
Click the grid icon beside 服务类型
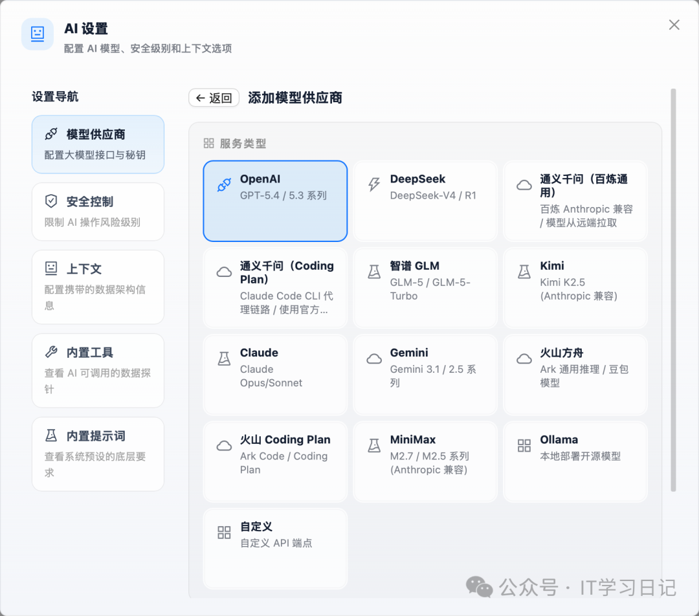click(x=208, y=143)
